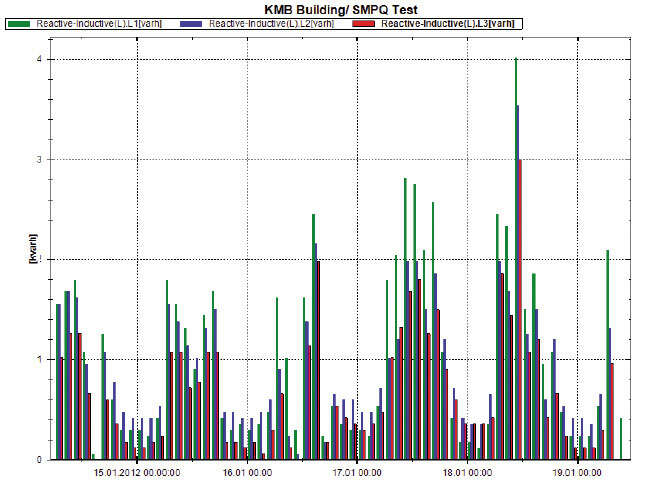Screen dimensions: 654x482
Task: Click the y-axis tick value 4
Action: [x=40, y=59]
